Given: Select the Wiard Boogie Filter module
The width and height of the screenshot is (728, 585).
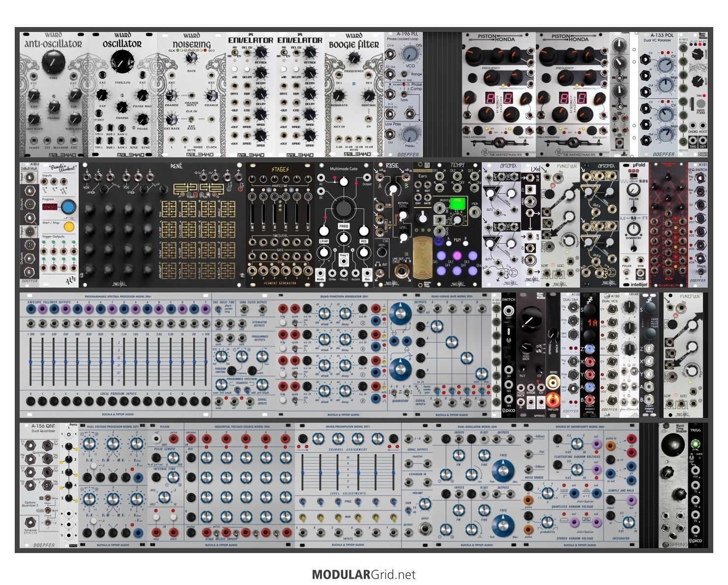Looking at the screenshot, I should pyautogui.click(x=354, y=94).
